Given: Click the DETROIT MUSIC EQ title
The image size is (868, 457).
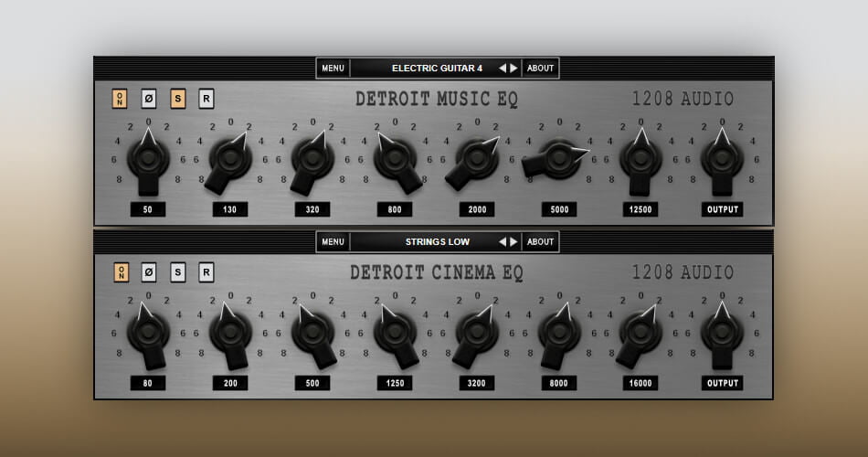Looking at the screenshot, I should [x=437, y=99].
